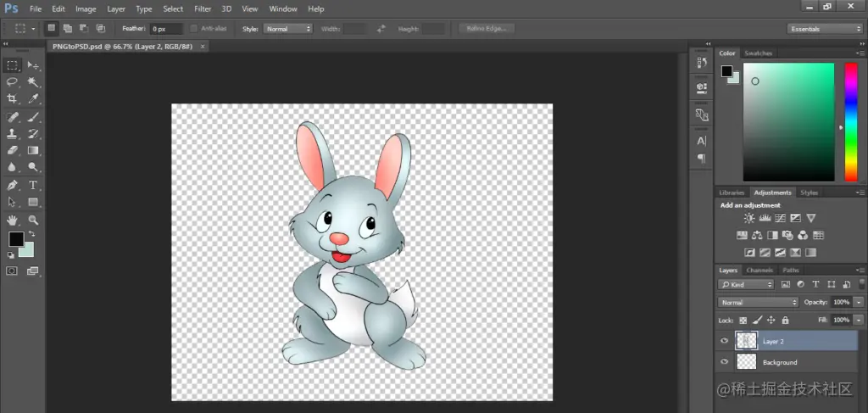Open the layer blend mode dropdown
This screenshot has height=413, width=868.
[x=758, y=302]
